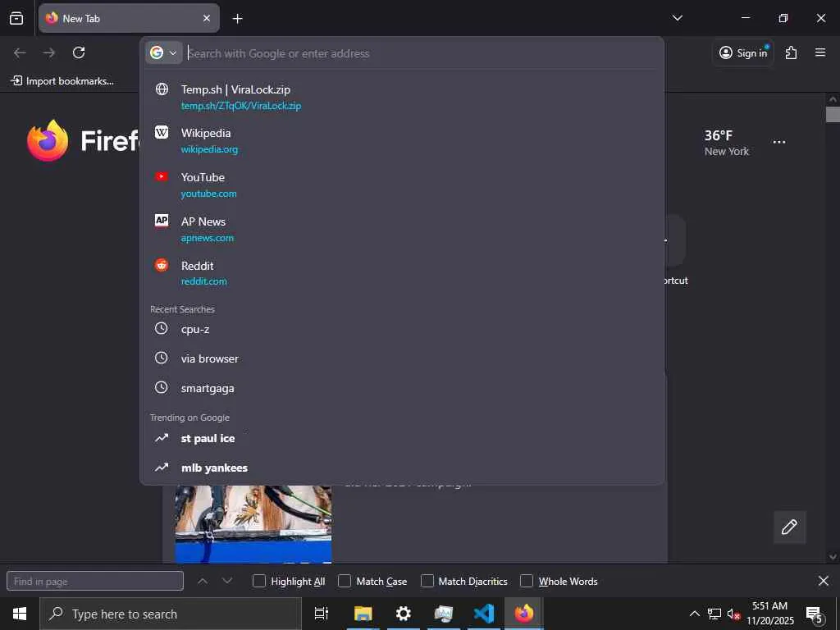The width and height of the screenshot is (840, 630).
Task: Click Import bookmarks... in the bookmarks toolbar
Action: click(62, 81)
